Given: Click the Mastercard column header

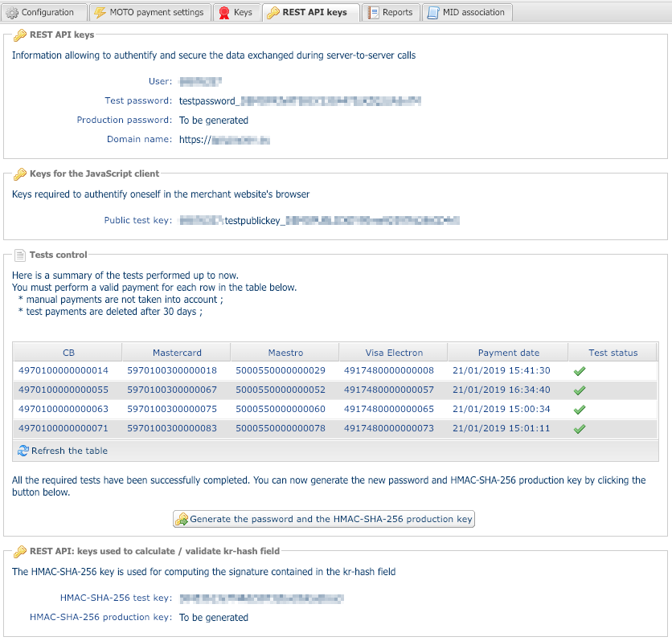Looking at the screenshot, I should pyautogui.click(x=177, y=353).
